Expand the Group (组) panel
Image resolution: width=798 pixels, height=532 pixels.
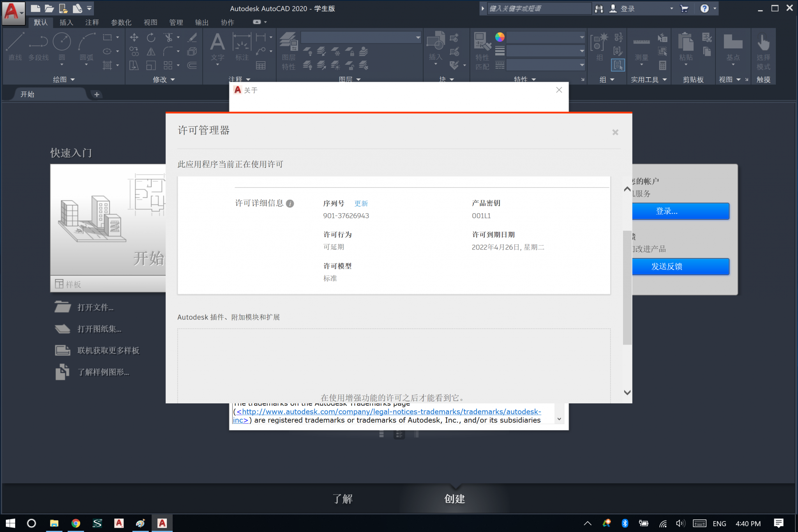pos(607,80)
